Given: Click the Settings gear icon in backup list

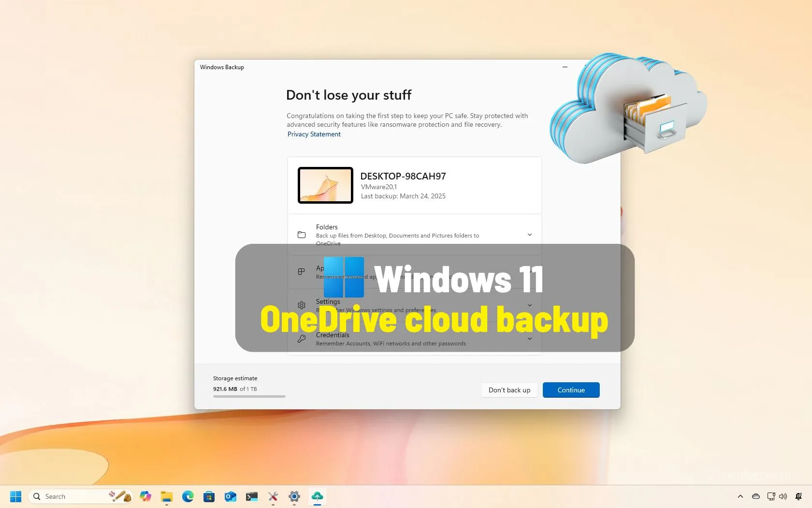Looking at the screenshot, I should click(x=302, y=305).
